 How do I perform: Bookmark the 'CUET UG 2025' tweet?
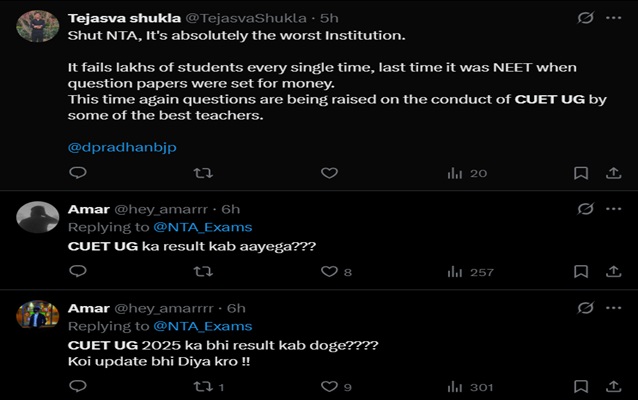tap(581, 387)
